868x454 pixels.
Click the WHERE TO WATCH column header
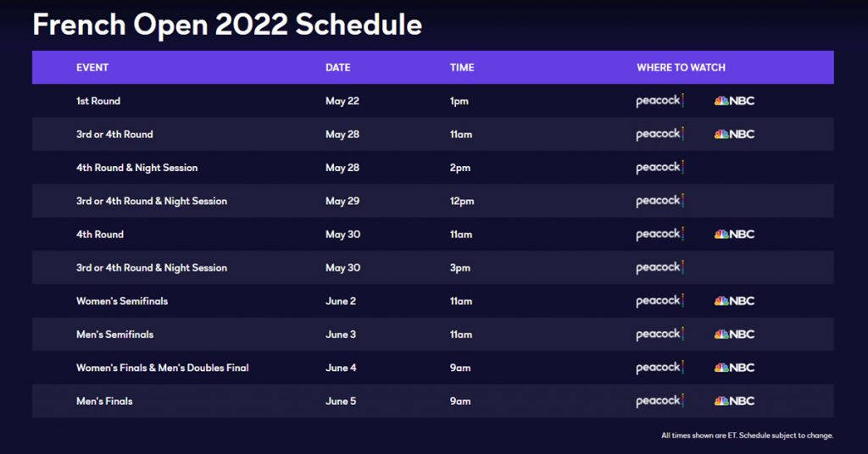(x=681, y=68)
